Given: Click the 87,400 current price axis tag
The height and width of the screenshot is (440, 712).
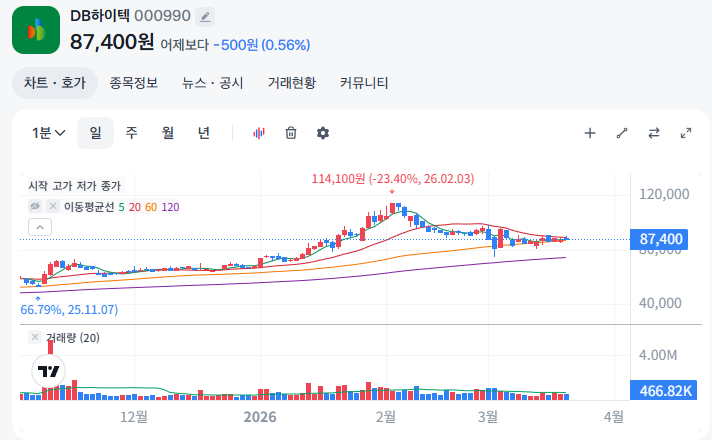Looking at the screenshot, I should (659, 239).
